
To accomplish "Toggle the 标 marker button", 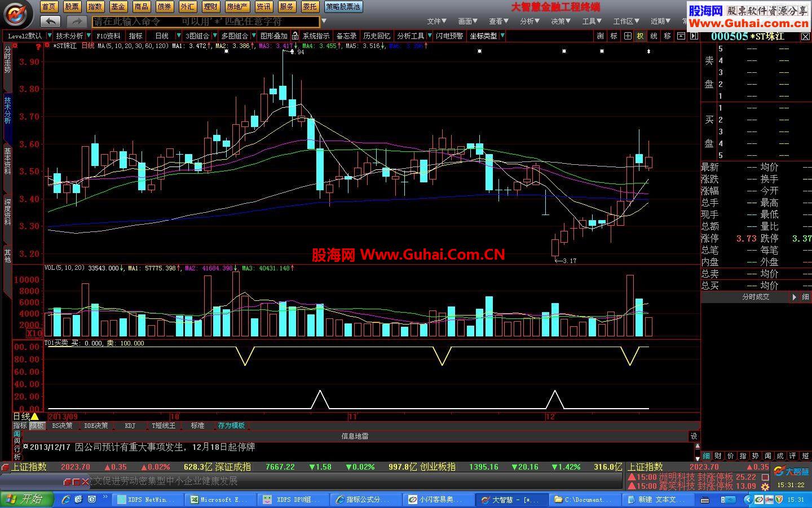I will pyautogui.click(x=614, y=36).
